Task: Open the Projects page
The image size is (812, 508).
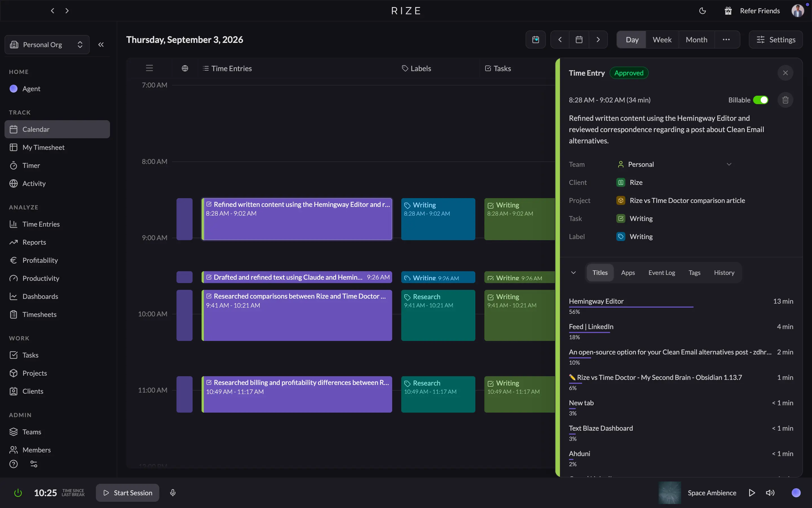Action: [57, 373]
